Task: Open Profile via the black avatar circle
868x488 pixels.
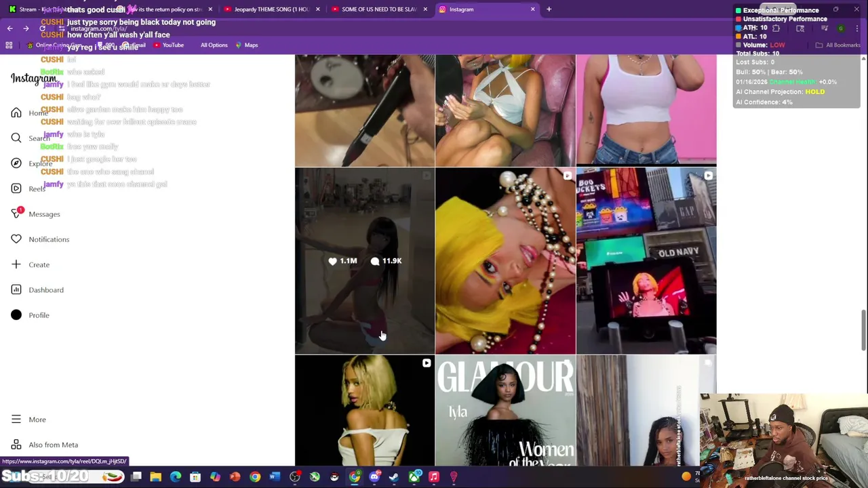Action: 16,315
